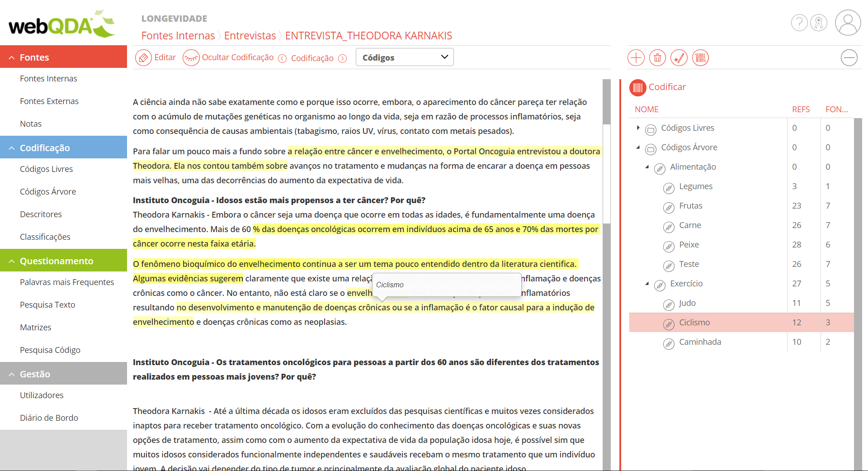Click the Legumes code icon
This screenshot has height=471, width=868.
pos(669,188)
